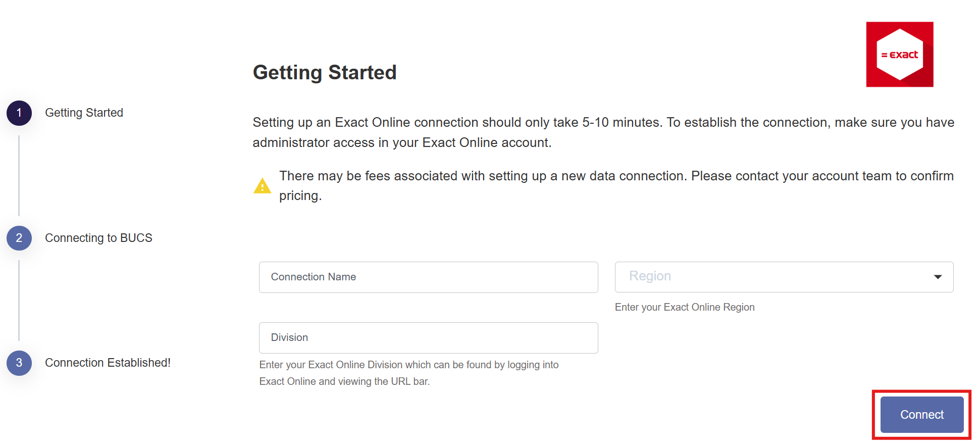Click into the Division text field
980x446 pixels.
tap(428, 338)
